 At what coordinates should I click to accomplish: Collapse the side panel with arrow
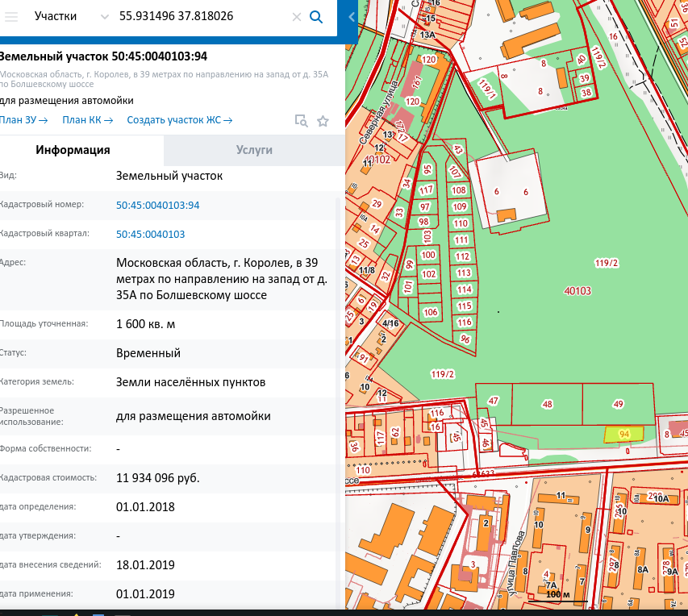coord(351,17)
